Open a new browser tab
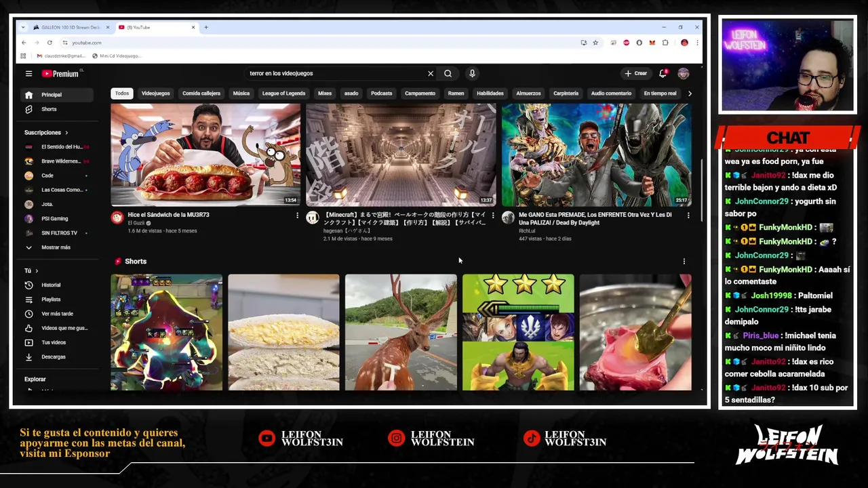This screenshot has height=488, width=868. click(206, 27)
